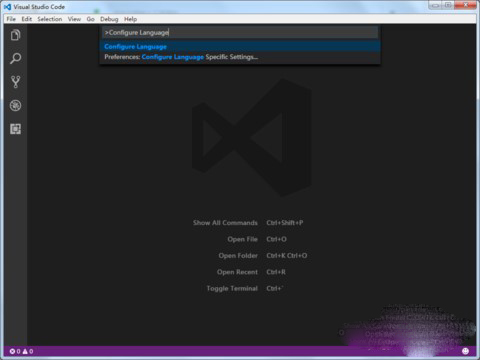Open the Source Control git icon
This screenshot has width=480, height=360.
tap(15, 82)
